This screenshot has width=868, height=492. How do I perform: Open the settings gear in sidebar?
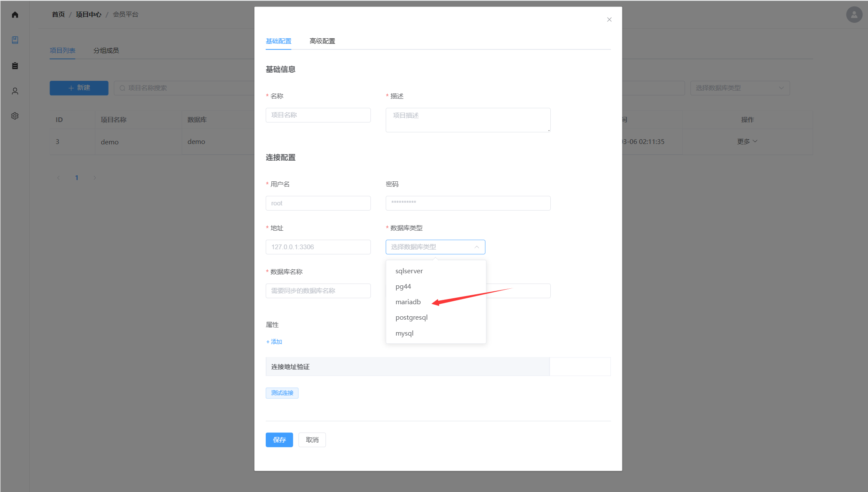pyautogui.click(x=15, y=116)
